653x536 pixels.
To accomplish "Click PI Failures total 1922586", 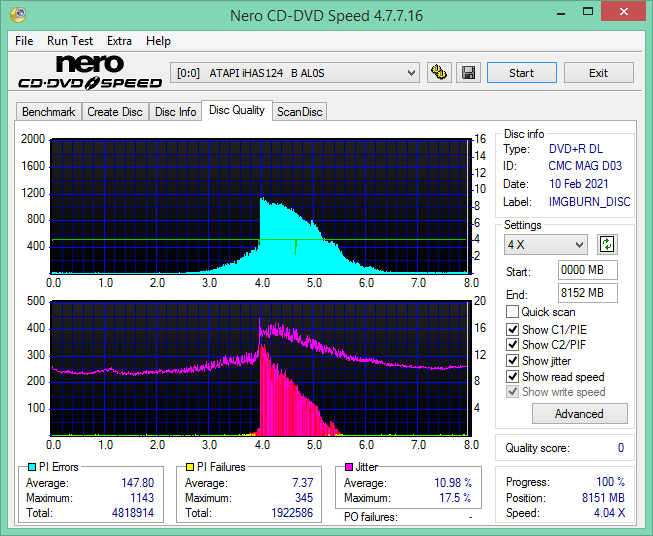I will click(292, 513).
